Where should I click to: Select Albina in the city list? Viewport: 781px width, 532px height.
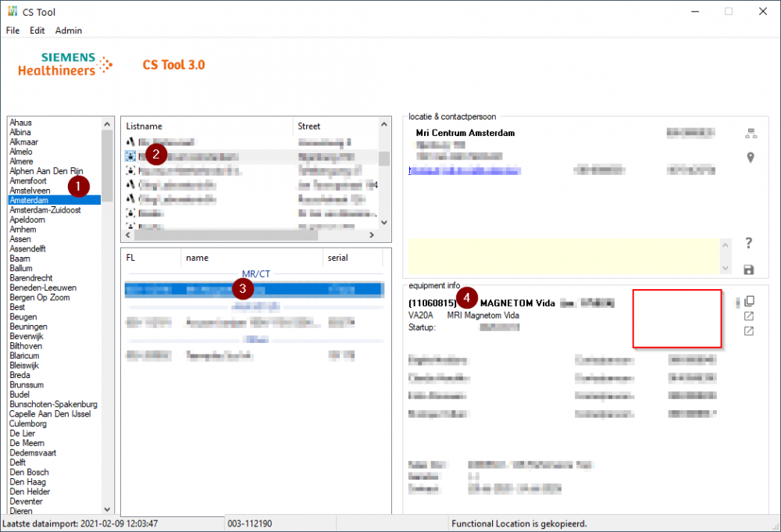click(20, 132)
